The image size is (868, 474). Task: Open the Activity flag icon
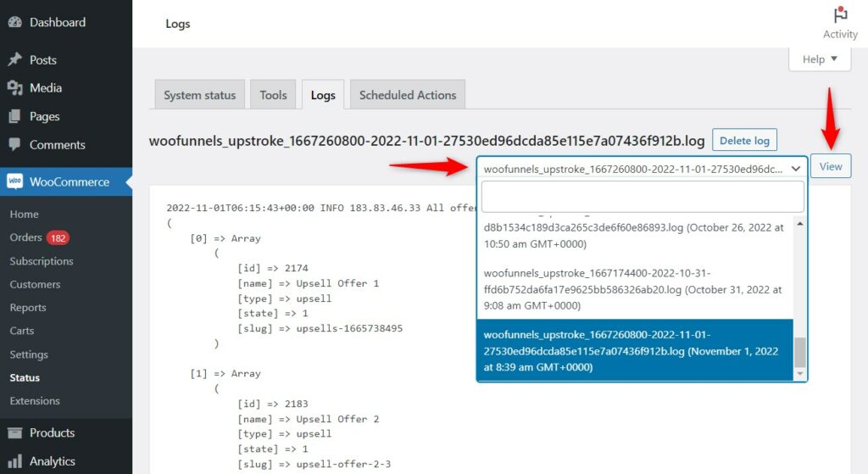click(x=840, y=14)
